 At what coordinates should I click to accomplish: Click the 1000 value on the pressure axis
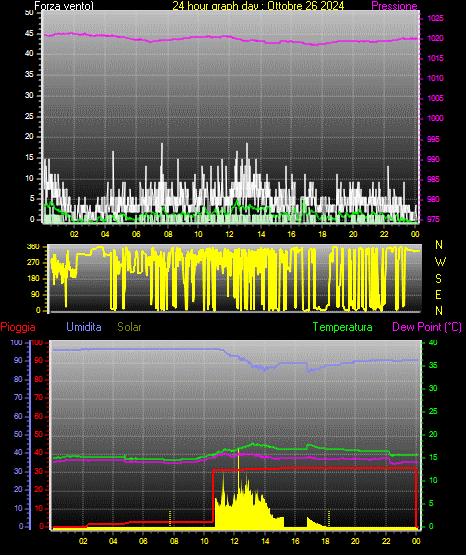click(x=435, y=118)
